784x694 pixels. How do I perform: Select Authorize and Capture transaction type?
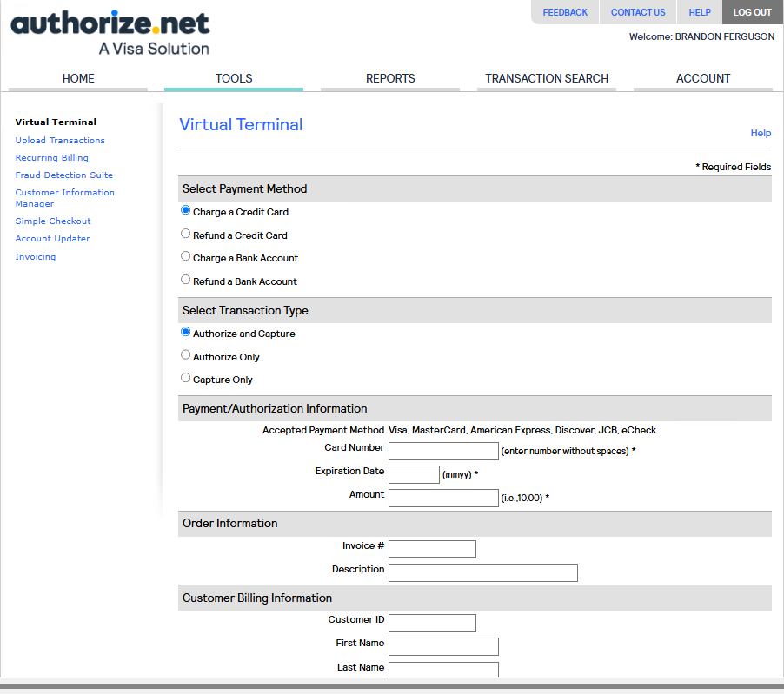(185, 332)
